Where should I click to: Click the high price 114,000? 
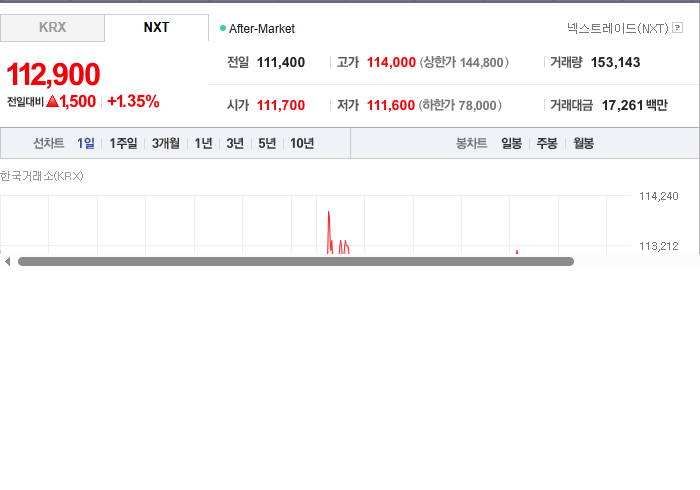(391, 62)
